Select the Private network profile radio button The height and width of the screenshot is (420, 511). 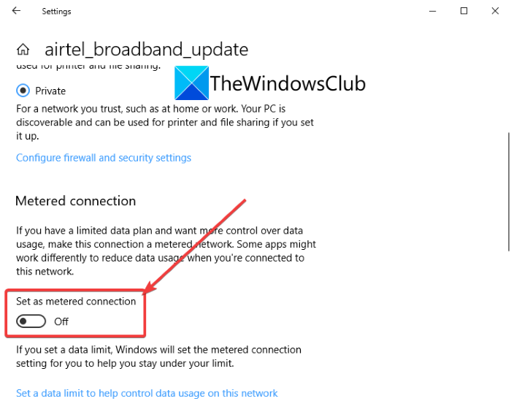click(23, 91)
